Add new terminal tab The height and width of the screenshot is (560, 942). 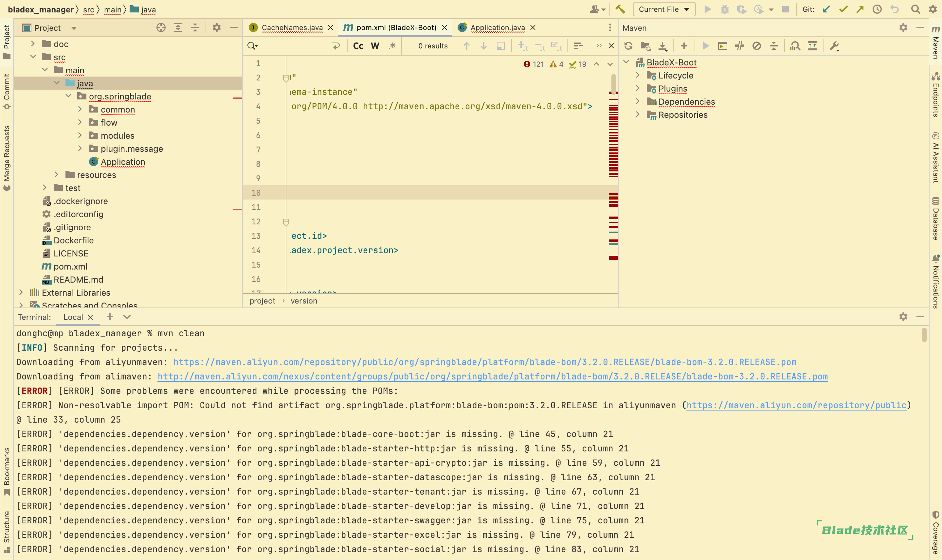click(x=110, y=317)
